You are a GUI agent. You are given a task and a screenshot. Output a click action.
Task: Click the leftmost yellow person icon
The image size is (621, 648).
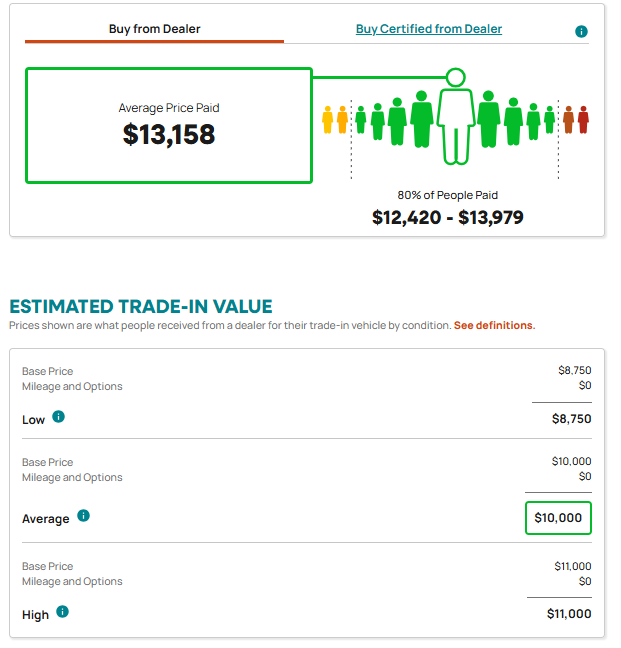click(x=328, y=120)
